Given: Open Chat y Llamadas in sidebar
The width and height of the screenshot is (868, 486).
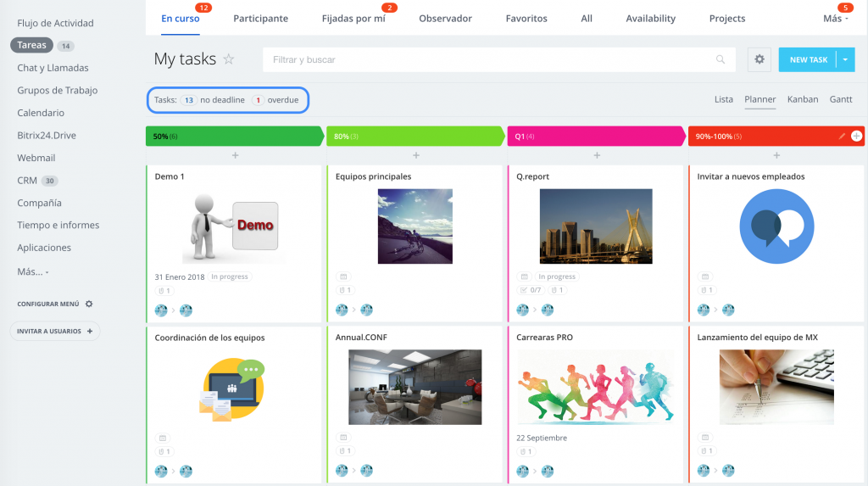Looking at the screenshot, I should pos(53,68).
